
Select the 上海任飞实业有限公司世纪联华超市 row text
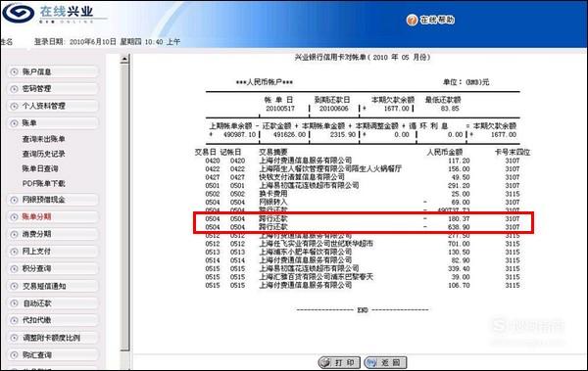[x=317, y=244]
